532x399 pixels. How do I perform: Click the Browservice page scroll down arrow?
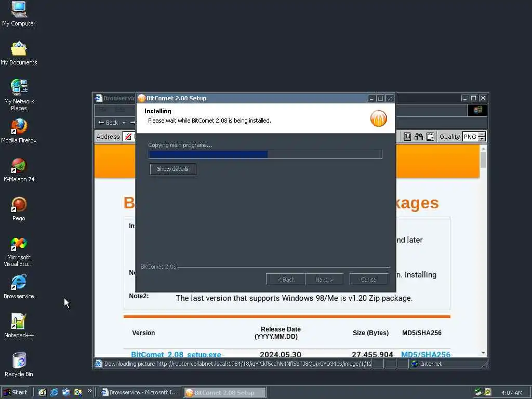484,353
